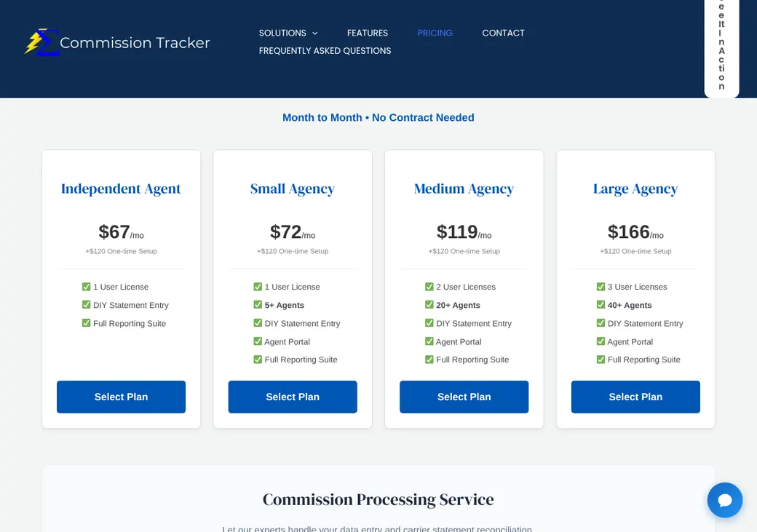The image size is (757, 532).
Task: Click the $119/mo price
Action: [464, 232]
